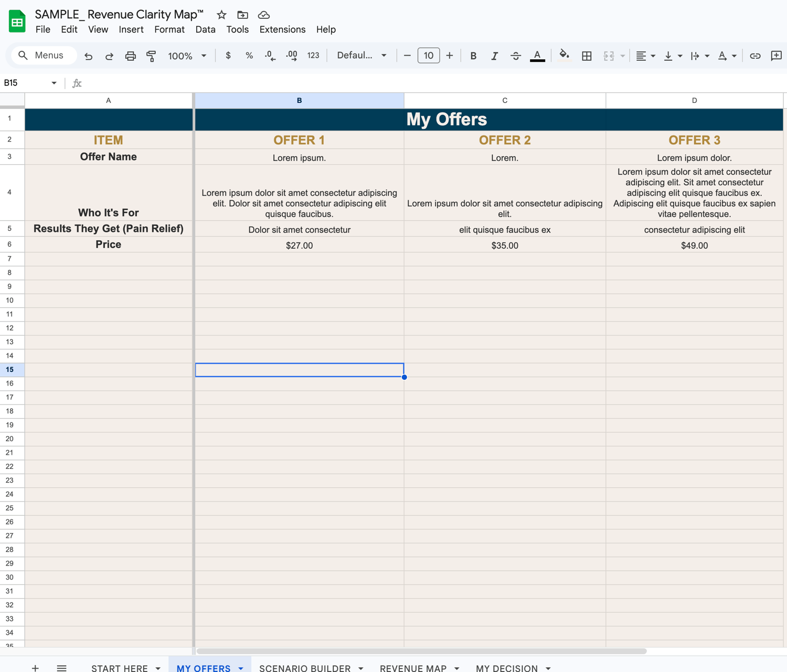This screenshot has width=787, height=672.
Task: Click the formula bar input
Action: (x=435, y=83)
